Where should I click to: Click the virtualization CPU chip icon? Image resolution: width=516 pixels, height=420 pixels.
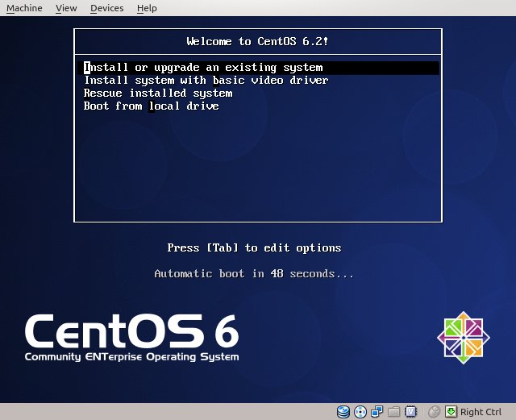coord(410,412)
